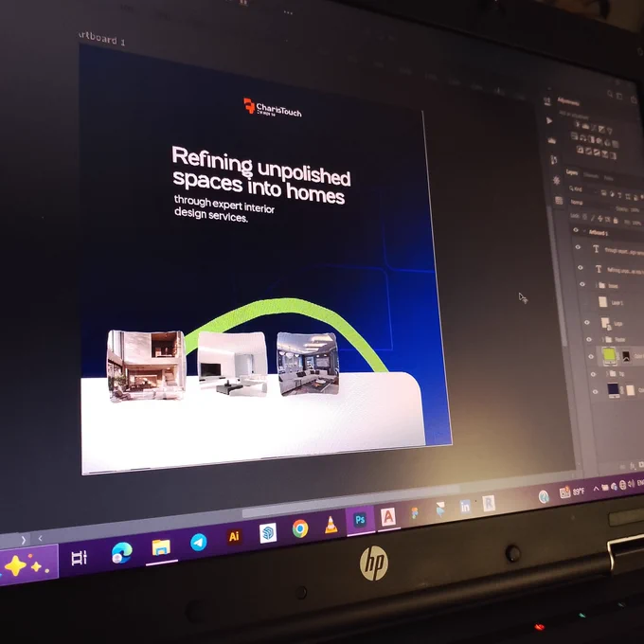
Task: Select the Layer 1 thumbnail
Action: (x=603, y=301)
